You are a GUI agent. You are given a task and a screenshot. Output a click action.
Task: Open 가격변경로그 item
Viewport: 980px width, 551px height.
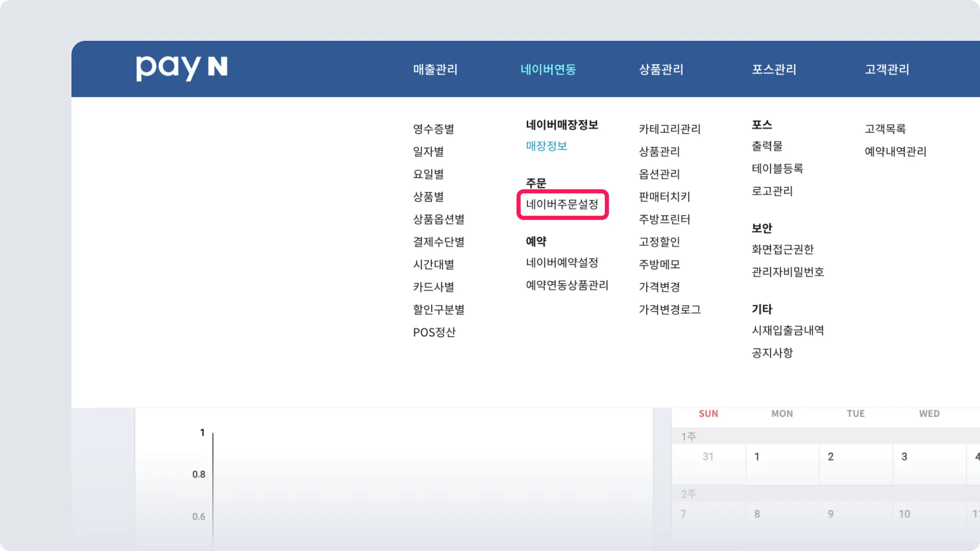click(669, 309)
